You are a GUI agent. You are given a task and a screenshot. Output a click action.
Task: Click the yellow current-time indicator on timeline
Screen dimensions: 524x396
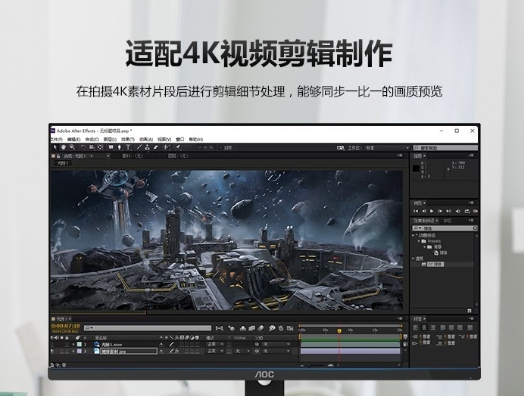[340, 331]
